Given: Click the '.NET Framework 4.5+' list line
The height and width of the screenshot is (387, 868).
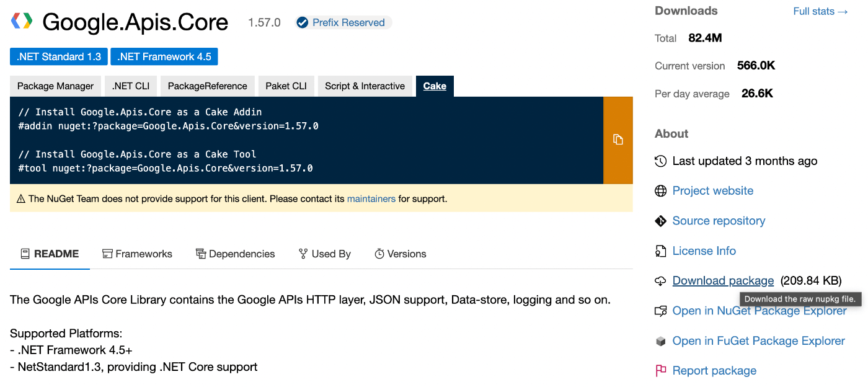Looking at the screenshot, I should click(71, 350).
